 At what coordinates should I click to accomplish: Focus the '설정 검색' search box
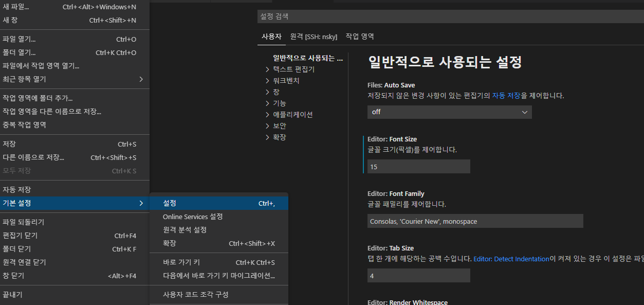tap(450, 16)
